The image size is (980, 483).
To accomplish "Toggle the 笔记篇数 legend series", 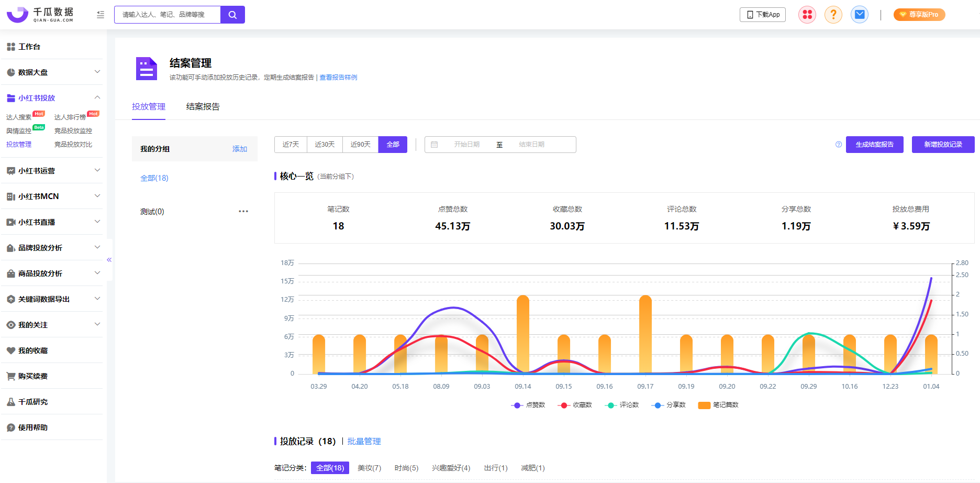I will [x=718, y=405].
